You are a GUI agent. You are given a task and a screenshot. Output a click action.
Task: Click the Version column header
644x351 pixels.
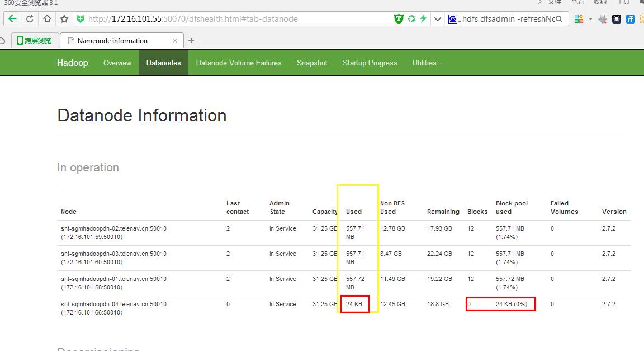point(614,212)
